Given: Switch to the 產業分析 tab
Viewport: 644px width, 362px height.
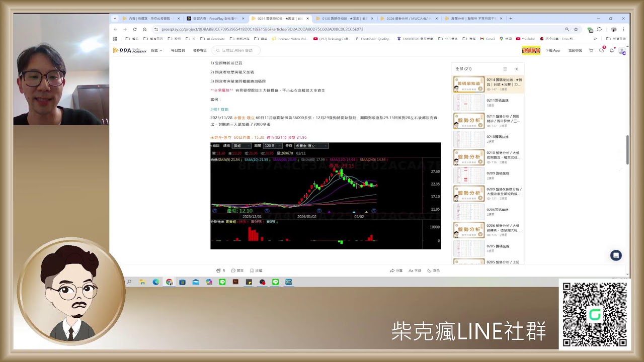Looking at the screenshot, I should pos(473,19).
